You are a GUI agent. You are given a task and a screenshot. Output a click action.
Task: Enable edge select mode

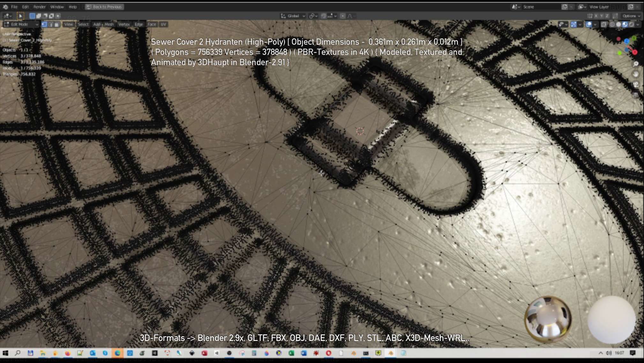coord(50,24)
